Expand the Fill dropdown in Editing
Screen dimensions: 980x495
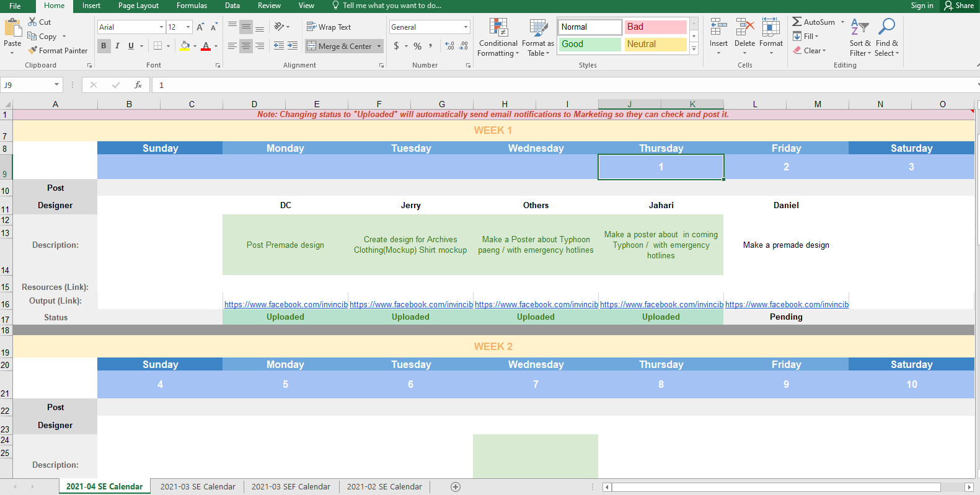pyautogui.click(x=816, y=37)
